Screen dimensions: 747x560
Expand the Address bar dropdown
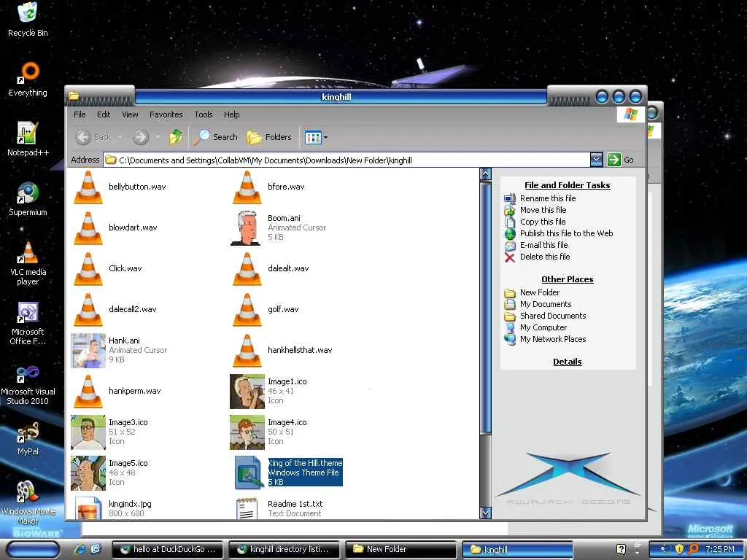coord(596,160)
